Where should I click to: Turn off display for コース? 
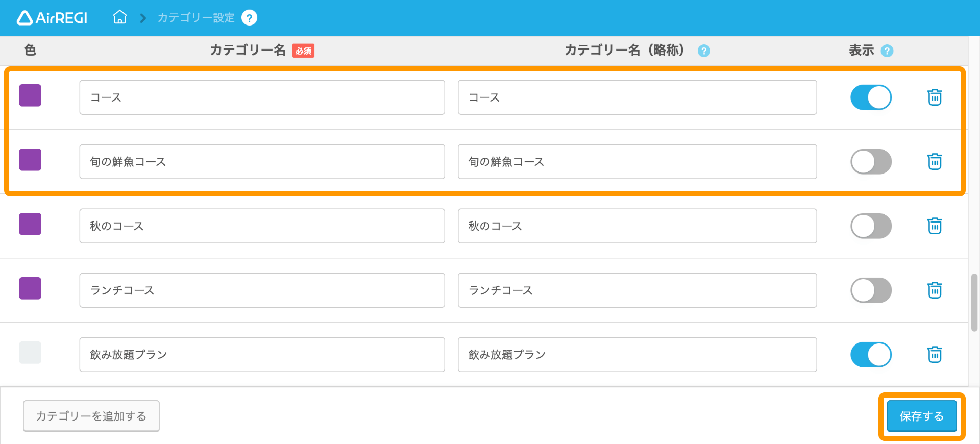click(x=871, y=97)
